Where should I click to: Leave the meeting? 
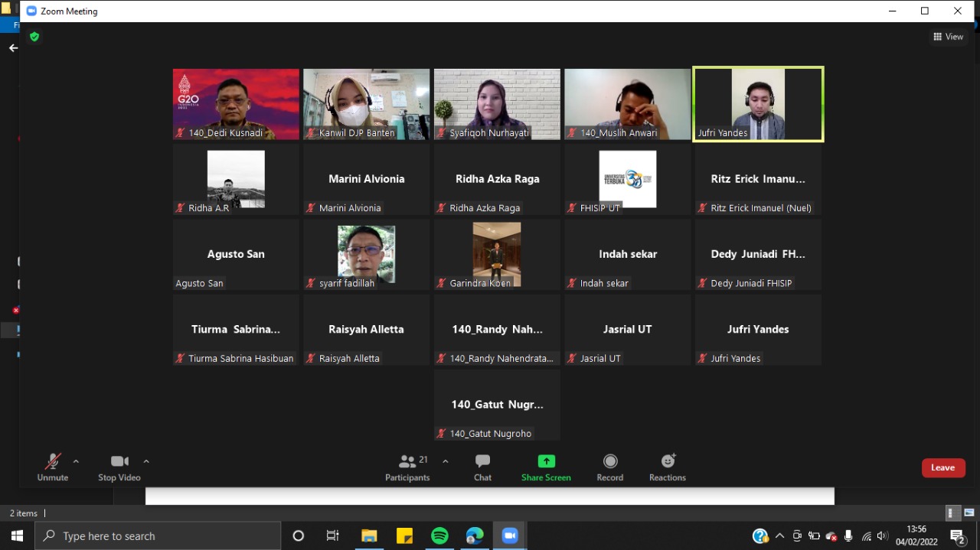(942, 467)
